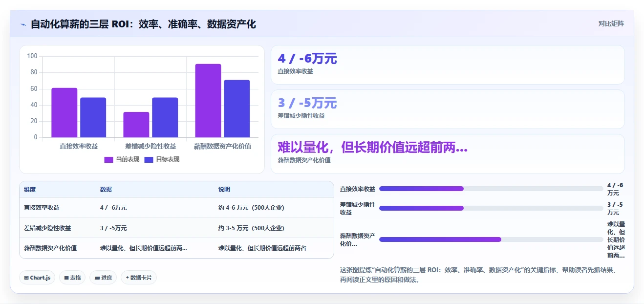This screenshot has width=644, height=304.
Task: Open the 难以量化 data card
Action: tap(448, 153)
